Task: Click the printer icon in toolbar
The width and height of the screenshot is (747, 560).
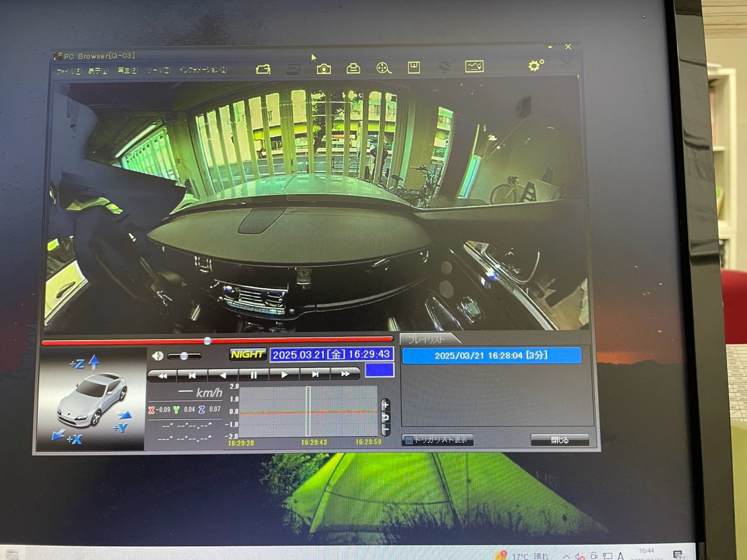Action: (x=353, y=68)
